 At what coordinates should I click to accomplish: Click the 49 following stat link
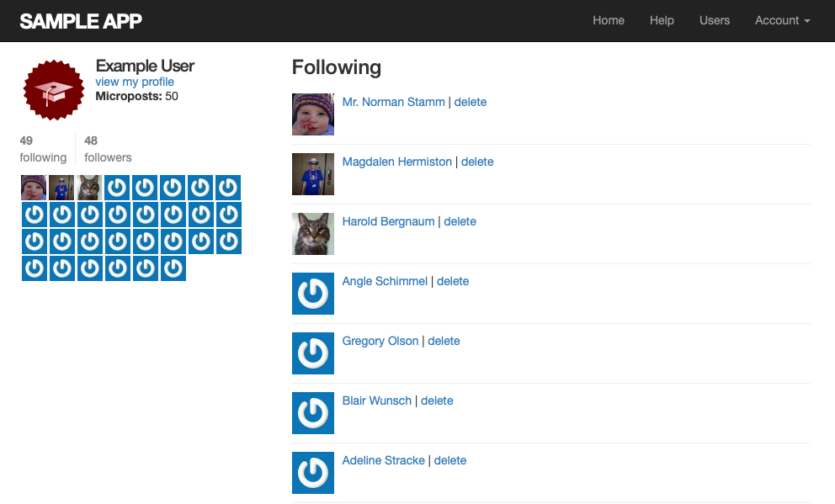[43, 149]
